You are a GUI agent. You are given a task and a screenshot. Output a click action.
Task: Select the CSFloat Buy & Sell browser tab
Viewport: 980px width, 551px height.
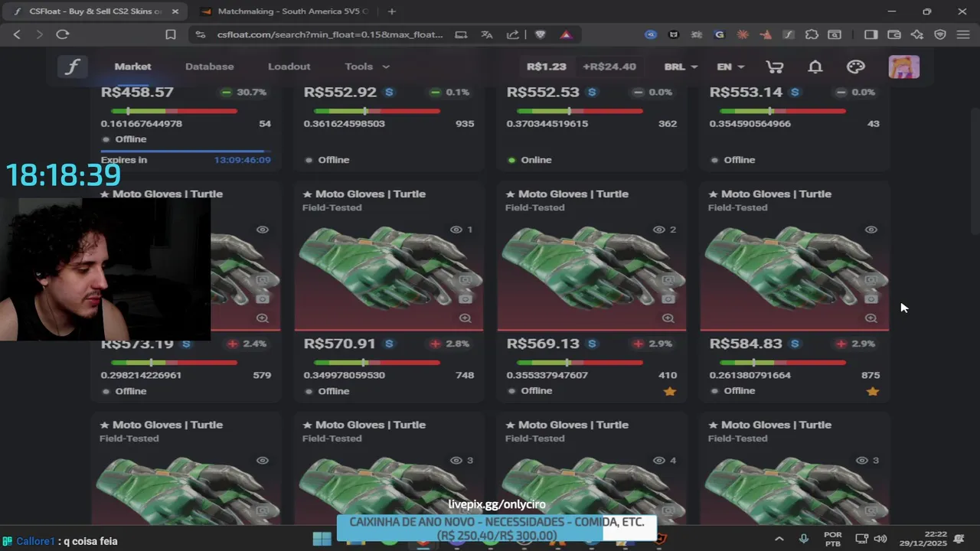click(x=96, y=11)
